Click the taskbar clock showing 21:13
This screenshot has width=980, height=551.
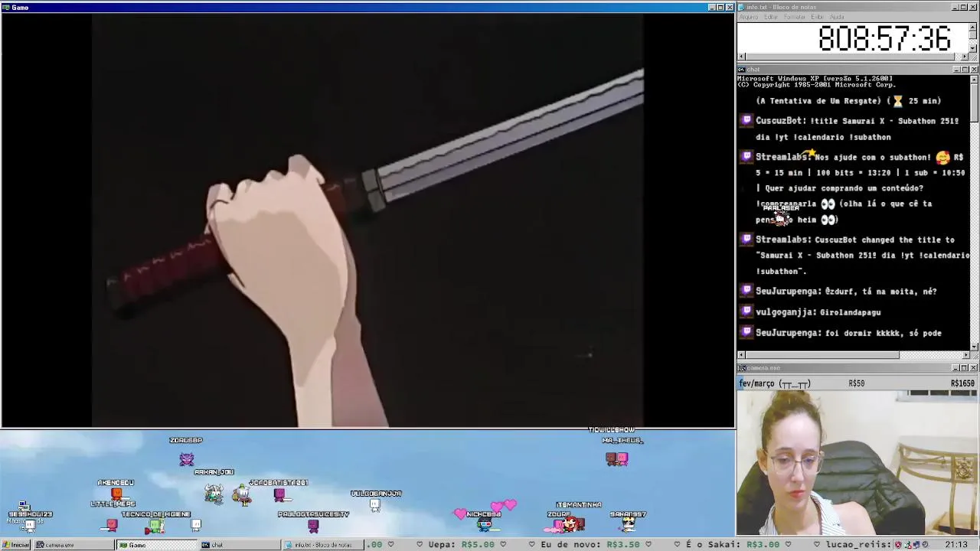point(955,545)
